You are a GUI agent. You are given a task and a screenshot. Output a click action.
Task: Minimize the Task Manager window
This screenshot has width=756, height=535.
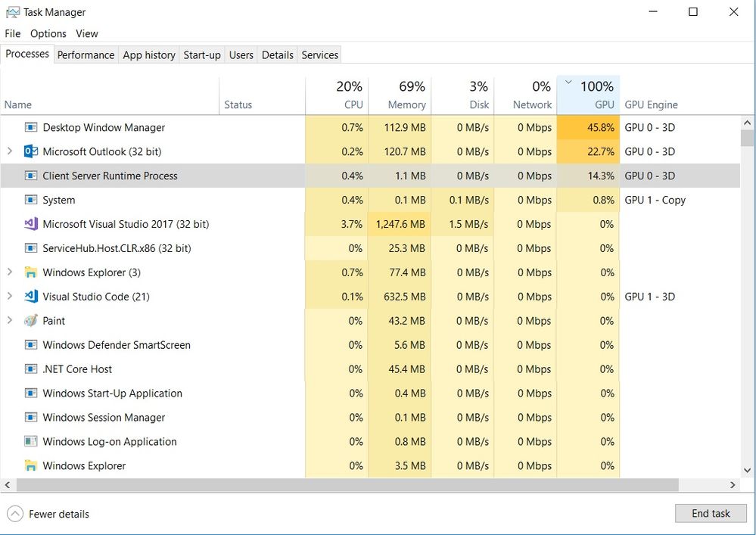coord(653,11)
